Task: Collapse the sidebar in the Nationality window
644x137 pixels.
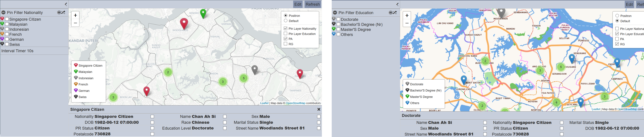Action: click(x=66, y=4)
